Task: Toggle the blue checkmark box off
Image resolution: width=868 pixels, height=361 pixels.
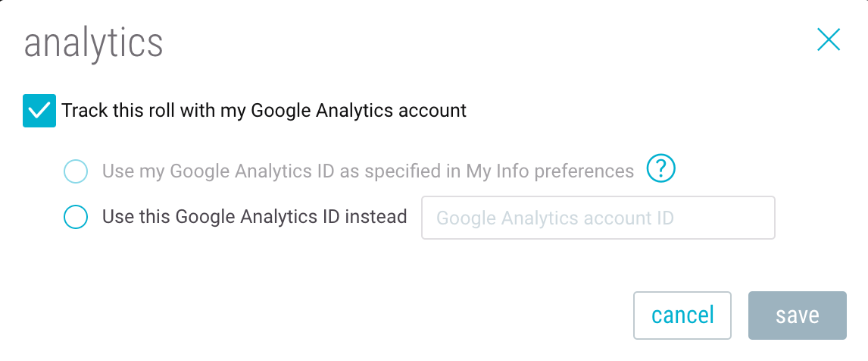Action: pos(39,111)
